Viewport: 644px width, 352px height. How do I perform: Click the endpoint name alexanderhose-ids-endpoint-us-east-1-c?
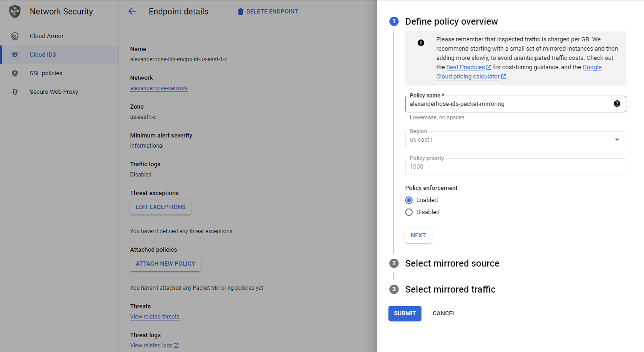point(178,59)
